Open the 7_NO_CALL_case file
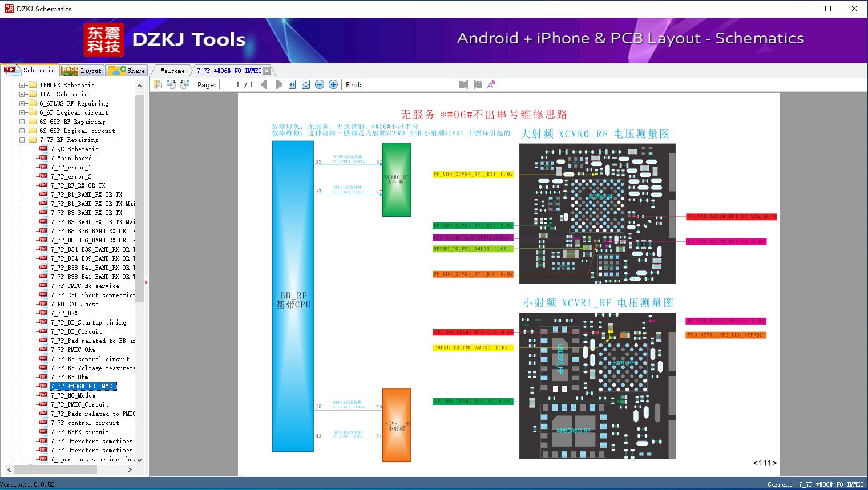Viewport: 868px width, 490px height. pyautogui.click(x=74, y=304)
